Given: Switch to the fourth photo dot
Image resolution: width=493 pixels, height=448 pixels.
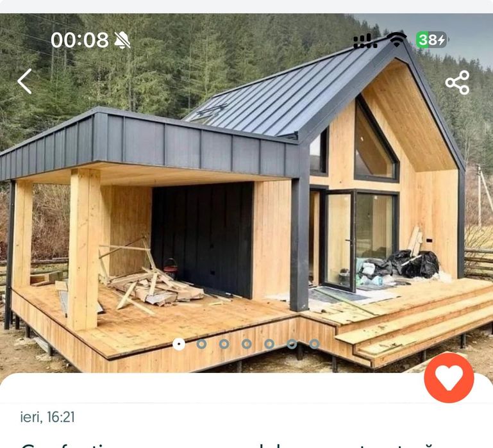Looking at the screenshot, I should coord(247,344).
